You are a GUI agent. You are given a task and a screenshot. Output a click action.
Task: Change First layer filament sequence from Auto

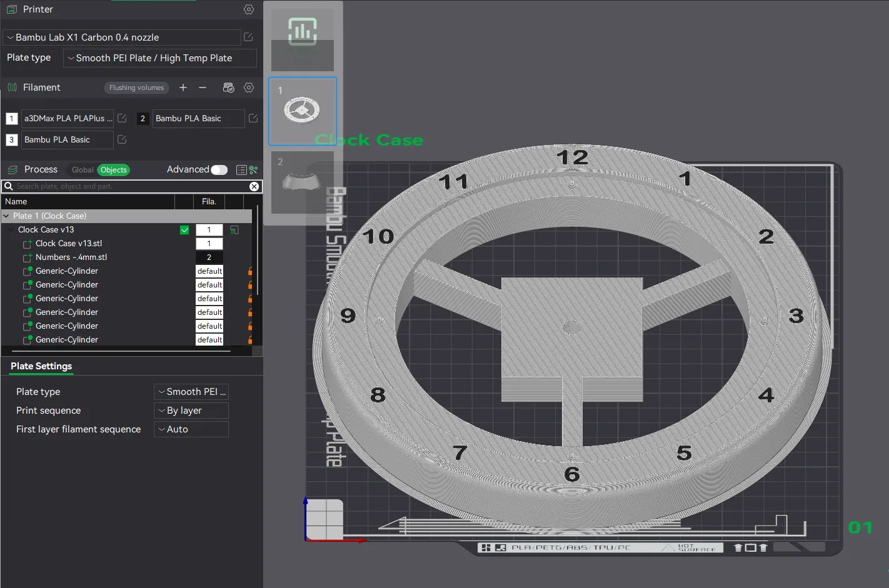coord(191,429)
